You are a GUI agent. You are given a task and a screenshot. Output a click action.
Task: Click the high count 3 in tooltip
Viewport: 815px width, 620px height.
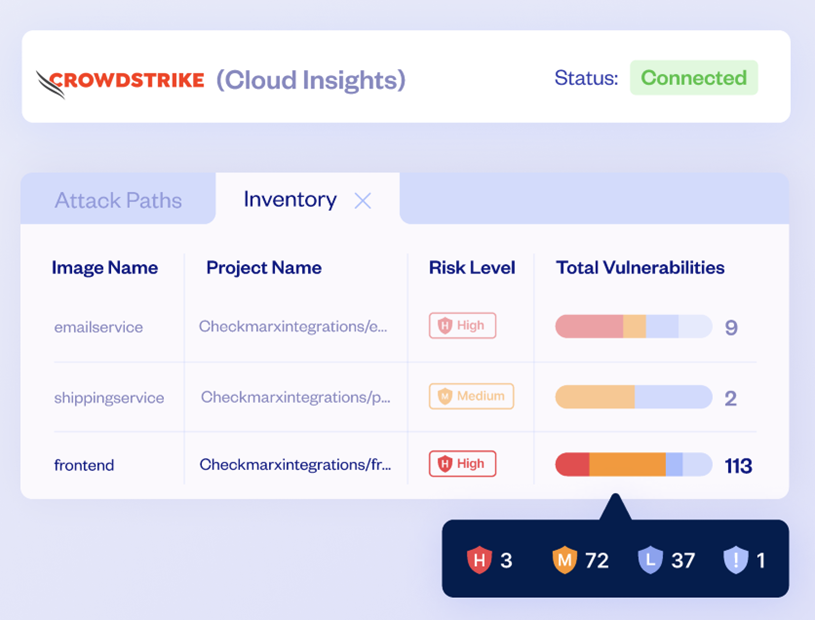[506, 561]
